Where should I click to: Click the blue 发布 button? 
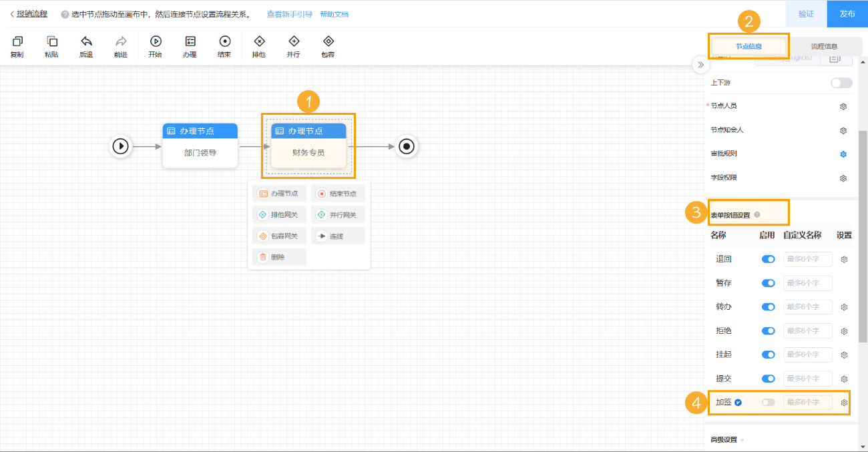tap(847, 13)
